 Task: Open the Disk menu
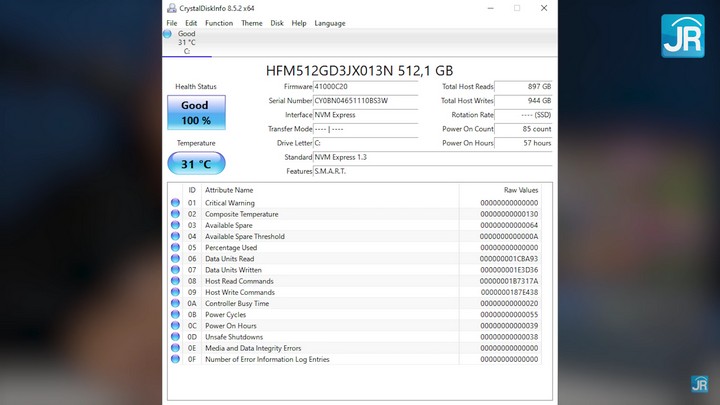(x=277, y=23)
